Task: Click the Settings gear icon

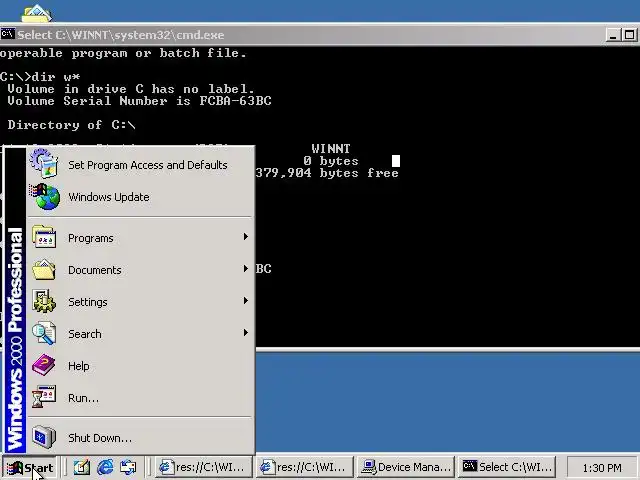Action: [44, 301]
